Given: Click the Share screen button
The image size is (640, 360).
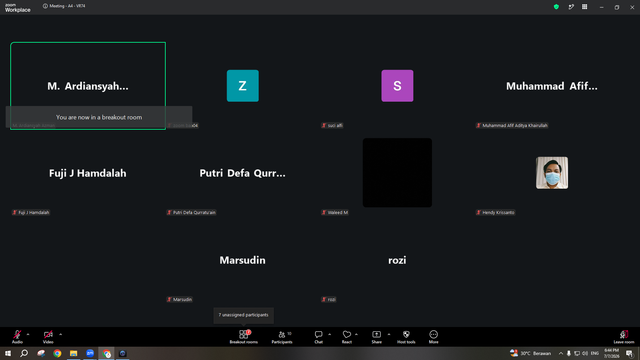Looking at the screenshot, I should coord(376,337).
